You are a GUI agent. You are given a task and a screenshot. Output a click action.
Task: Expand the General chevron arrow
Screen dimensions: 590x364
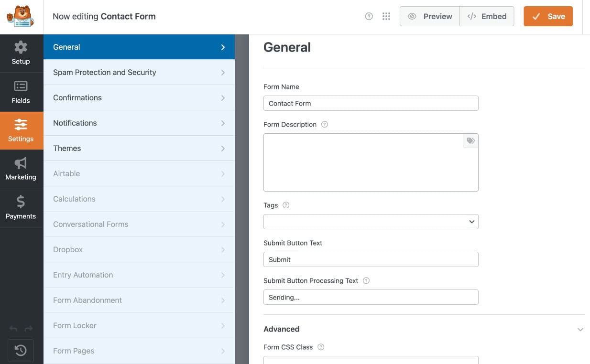[x=223, y=47]
